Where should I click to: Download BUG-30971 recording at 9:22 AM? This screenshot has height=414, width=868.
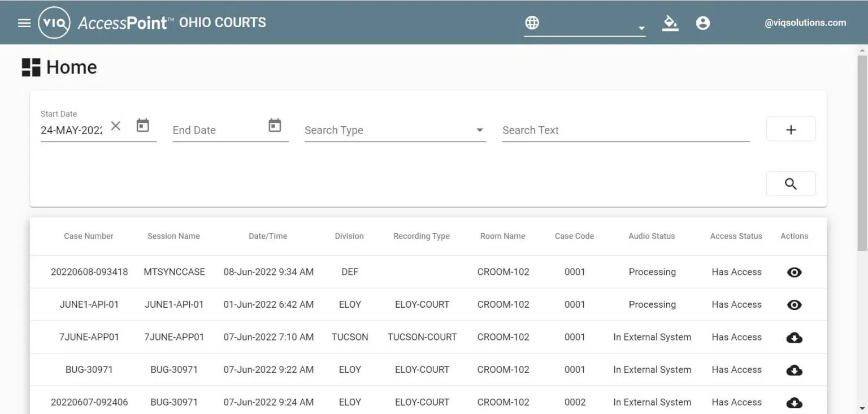pos(794,370)
